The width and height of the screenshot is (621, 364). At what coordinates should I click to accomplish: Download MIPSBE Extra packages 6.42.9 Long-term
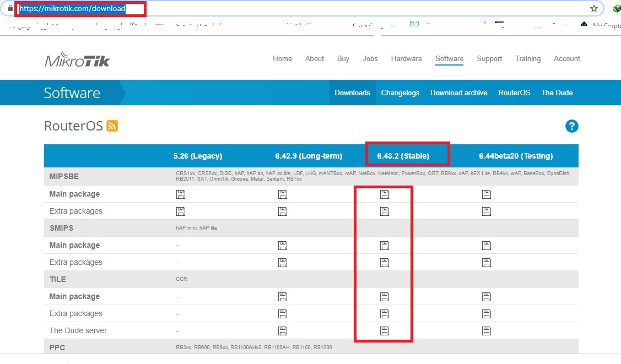282,211
